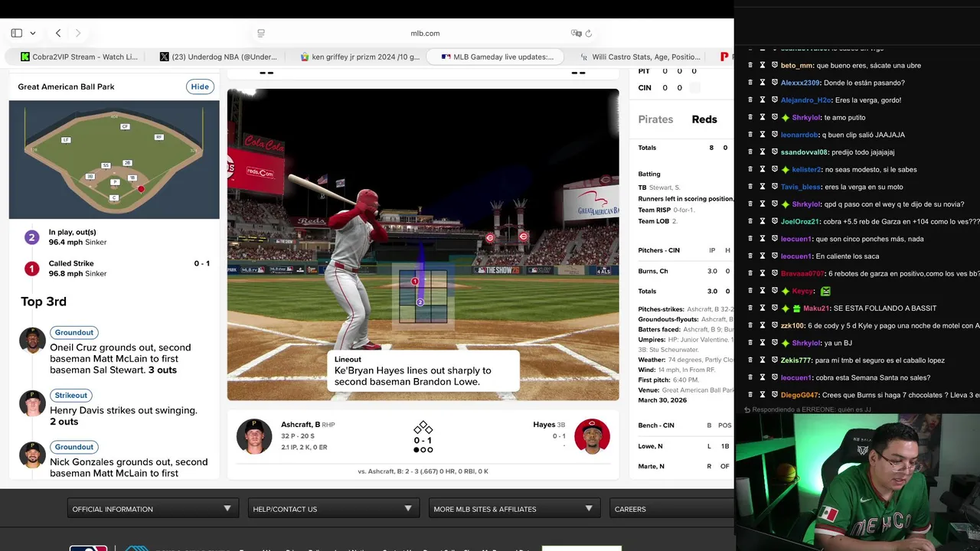This screenshot has height=551, width=980.
Task: Open the reader view icon in address bar
Action: click(x=261, y=33)
